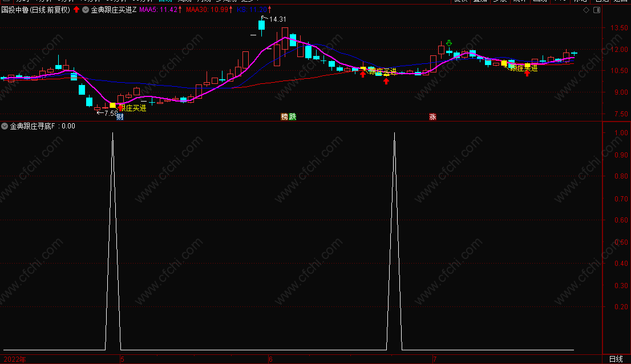Click the MAA30: 10.99 value
631x364 pixels.
207,10
